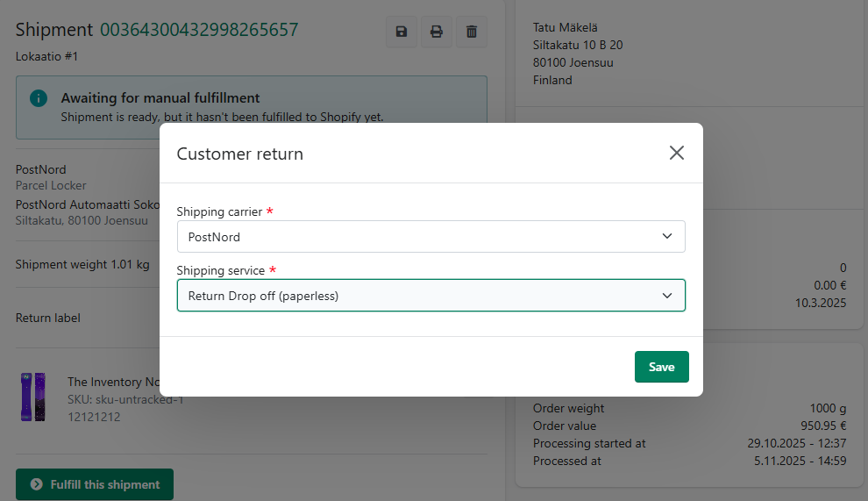Click the info icon in fulfillment banner
Screen dimensions: 868x501
click(x=39, y=98)
